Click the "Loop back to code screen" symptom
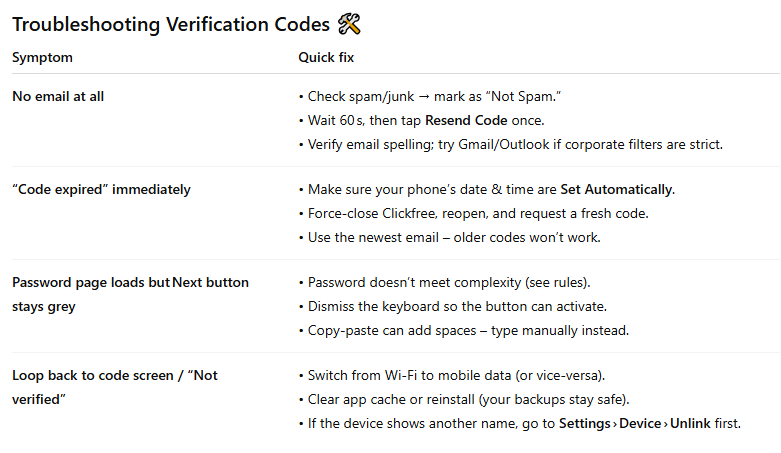This screenshot has height=453, width=781. (115, 387)
